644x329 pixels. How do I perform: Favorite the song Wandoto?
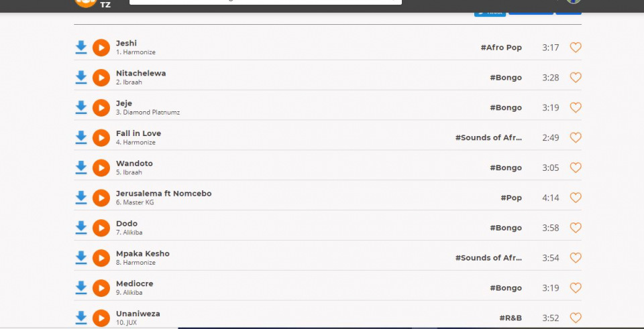[575, 168]
